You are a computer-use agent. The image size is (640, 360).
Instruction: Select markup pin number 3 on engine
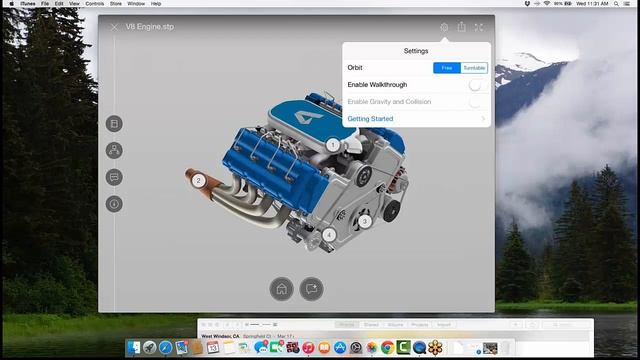point(365,222)
